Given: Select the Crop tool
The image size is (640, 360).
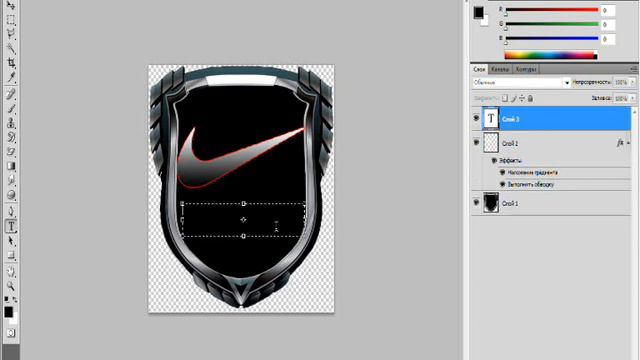Looking at the screenshot, I should coord(11,63).
